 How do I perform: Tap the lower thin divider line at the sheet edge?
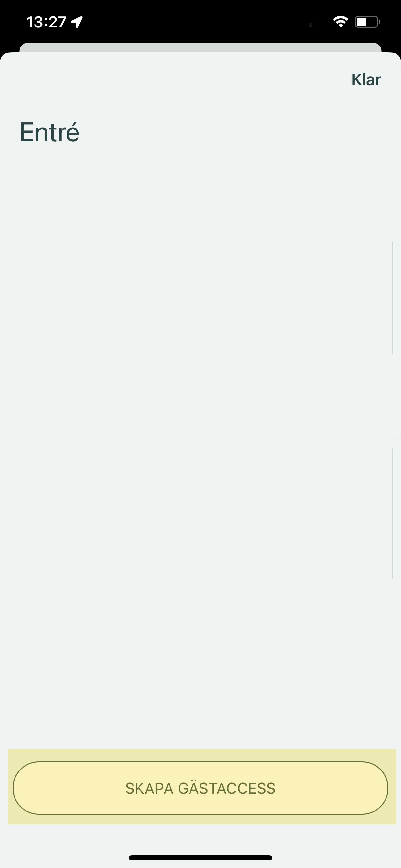(x=397, y=438)
